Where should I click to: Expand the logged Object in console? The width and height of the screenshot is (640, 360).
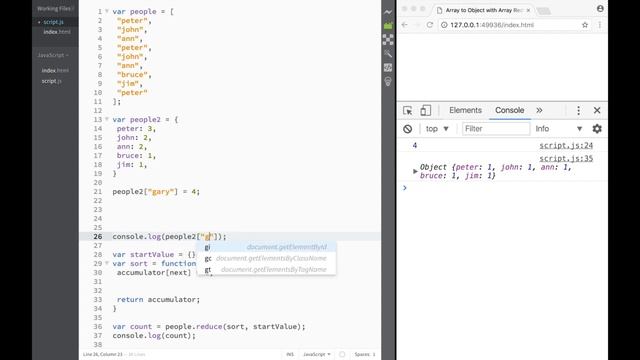tap(415, 171)
